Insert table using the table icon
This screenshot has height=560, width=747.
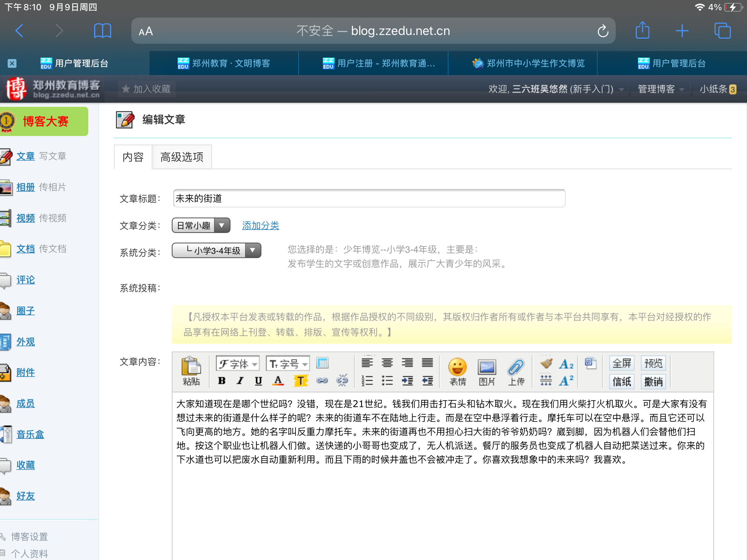[x=322, y=363]
